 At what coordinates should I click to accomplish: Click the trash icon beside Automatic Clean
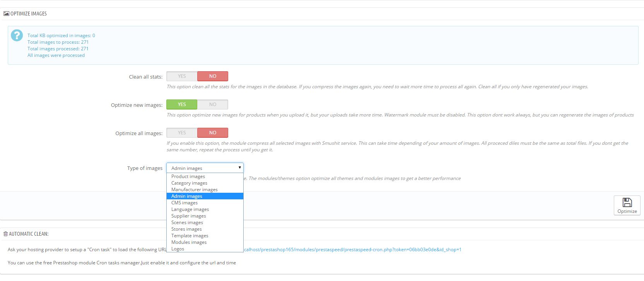point(5,234)
